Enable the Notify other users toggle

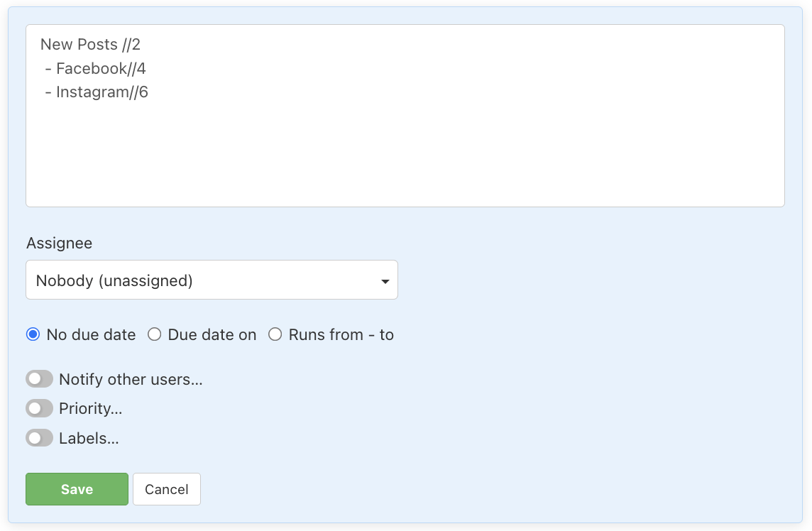click(x=39, y=378)
